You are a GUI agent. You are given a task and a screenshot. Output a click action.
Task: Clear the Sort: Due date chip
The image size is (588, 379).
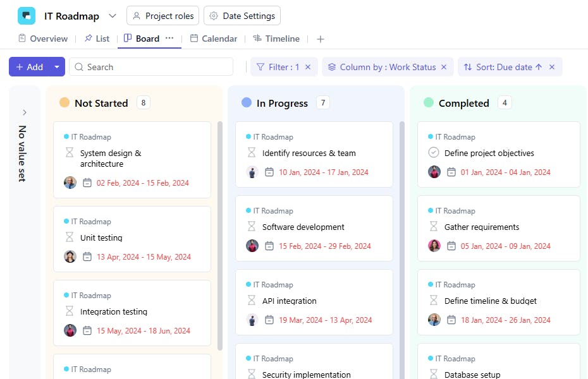pyautogui.click(x=551, y=67)
